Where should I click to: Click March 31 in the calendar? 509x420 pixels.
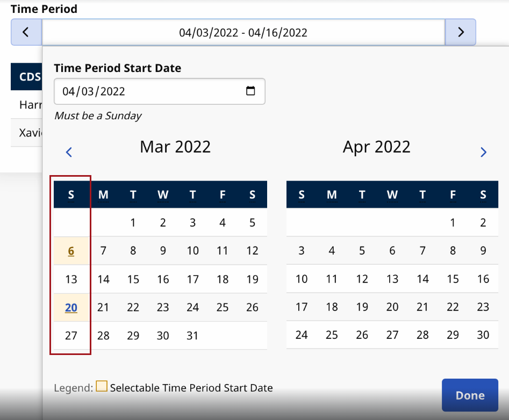tap(192, 336)
